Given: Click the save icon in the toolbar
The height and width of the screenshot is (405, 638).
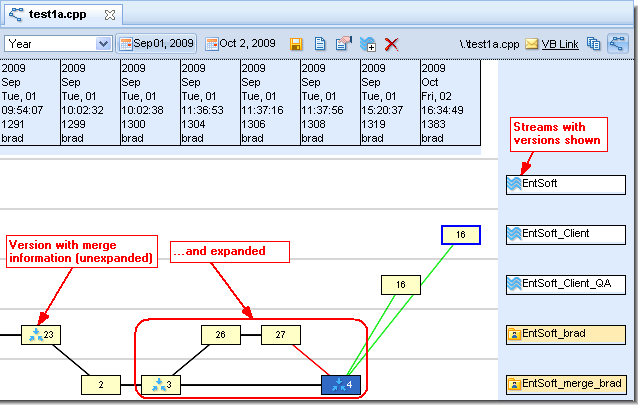Looking at the screenshot, I should tap(296, 44).
